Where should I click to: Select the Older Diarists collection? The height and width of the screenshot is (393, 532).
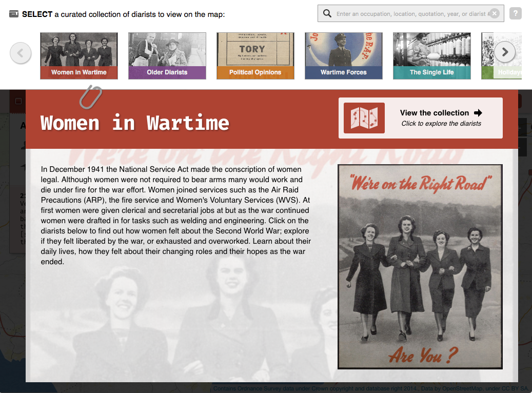point(167,56)
